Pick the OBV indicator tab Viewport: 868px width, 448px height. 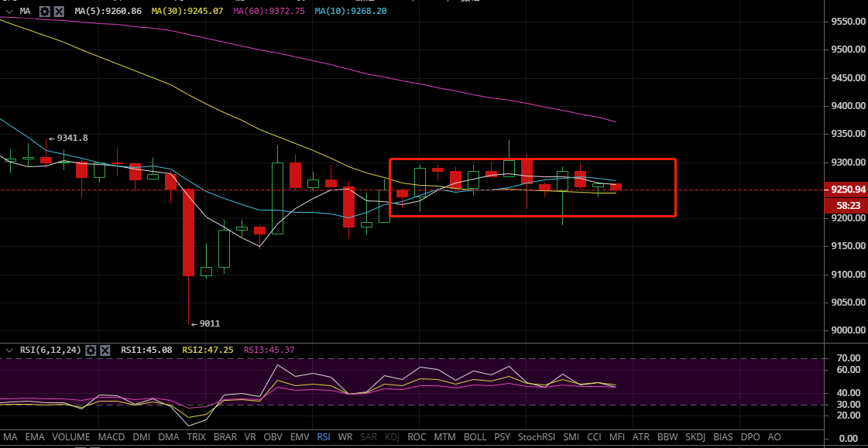click(273, 437)
